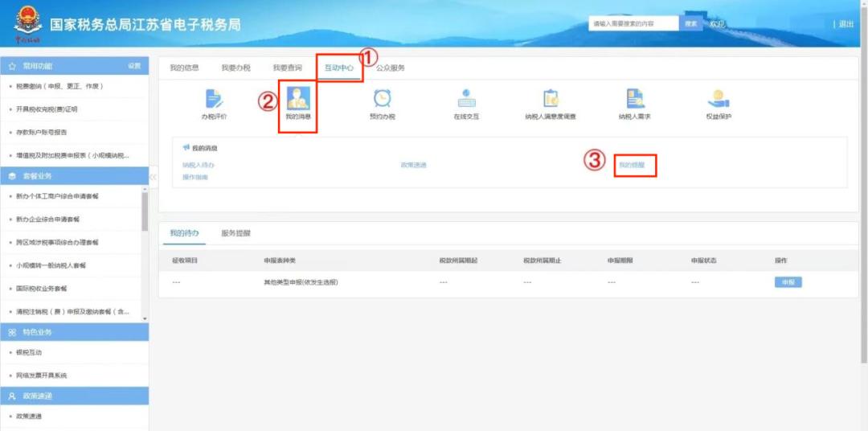Open the 我的提醒 link

pos(632,165)
